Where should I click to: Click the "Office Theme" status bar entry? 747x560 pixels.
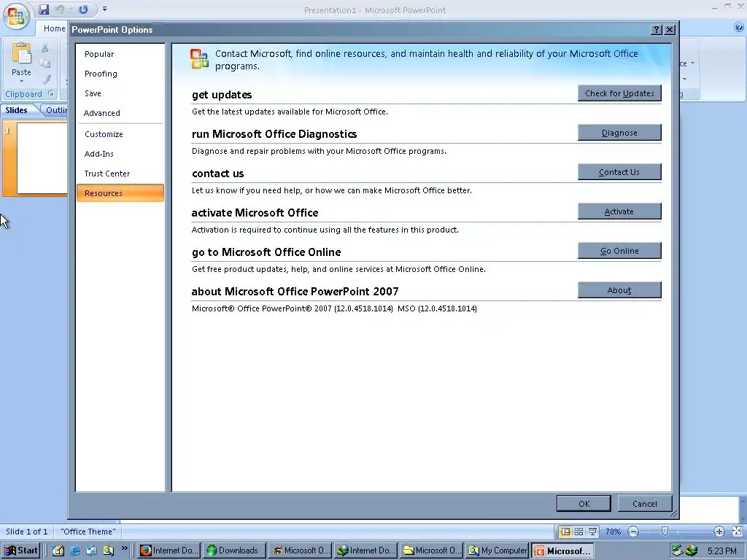click(x=88, y=532)
